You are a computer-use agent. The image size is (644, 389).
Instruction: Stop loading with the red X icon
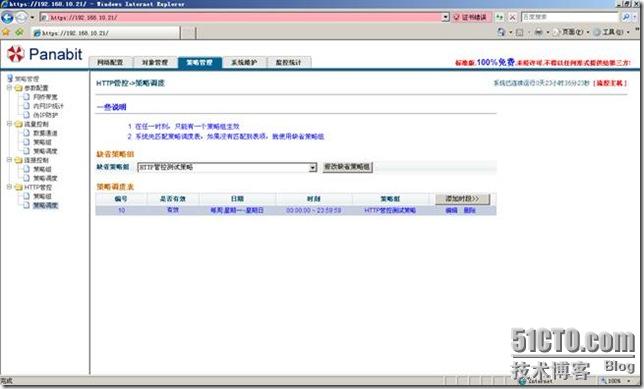point(512,17)
